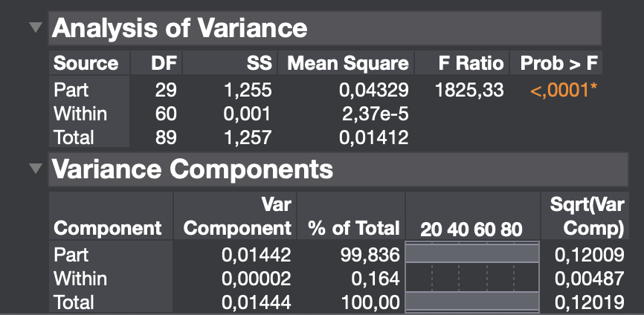644x315 pixels.
Task: Collapse the Analysis of Variance section triangle
Action: [35, 27]
